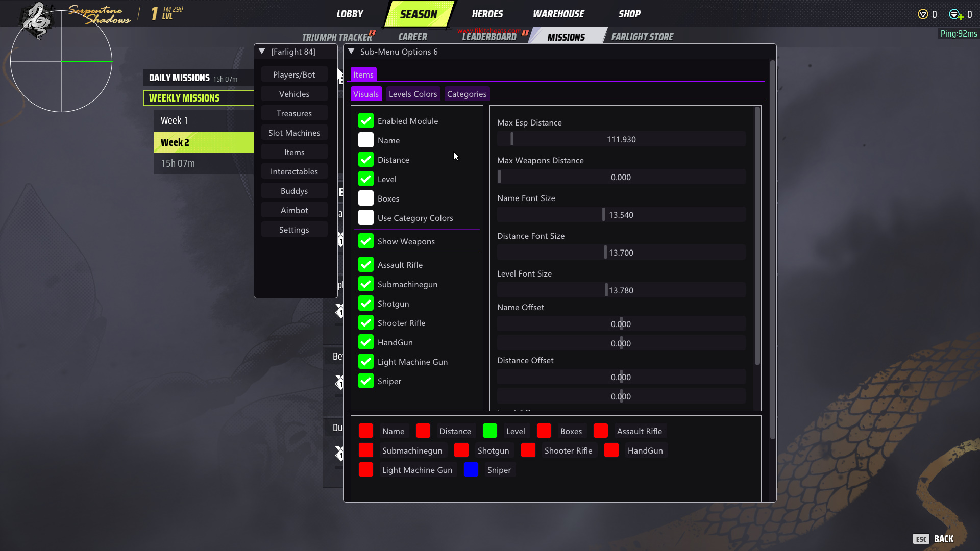
Task: Click the green-plus diamond currency icon
Action: tap(955, 14)
